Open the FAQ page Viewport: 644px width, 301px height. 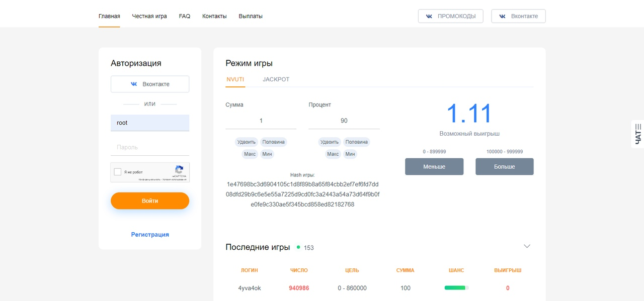tap(185, 16)
